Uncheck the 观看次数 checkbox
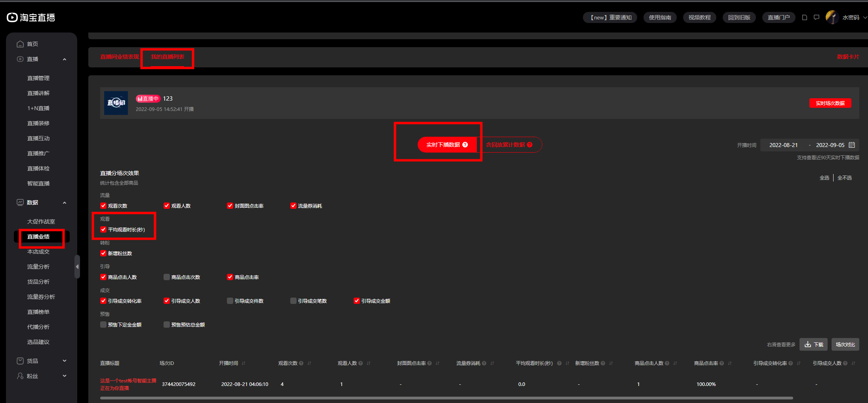This screenshot has width=868, height=403. point(103,206)
